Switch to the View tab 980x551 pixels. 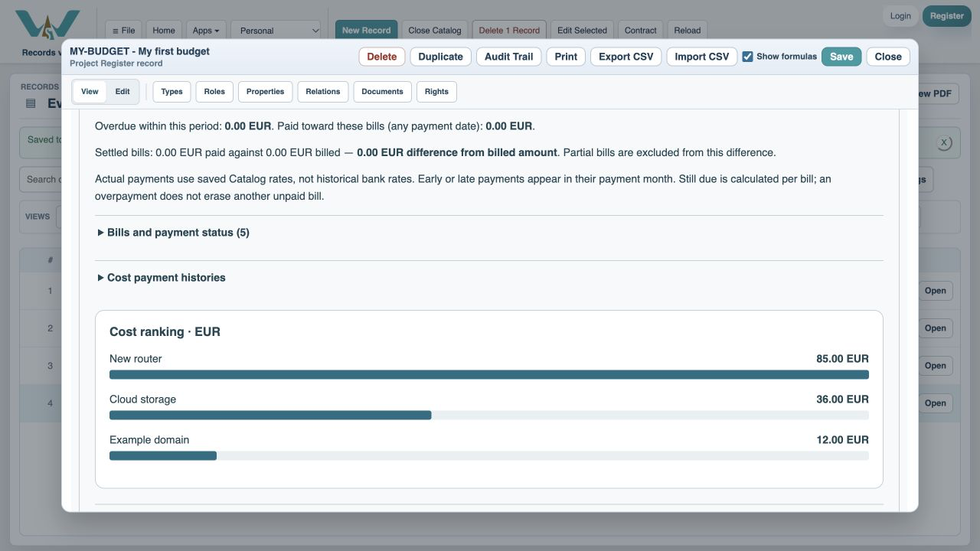point(90,92)
